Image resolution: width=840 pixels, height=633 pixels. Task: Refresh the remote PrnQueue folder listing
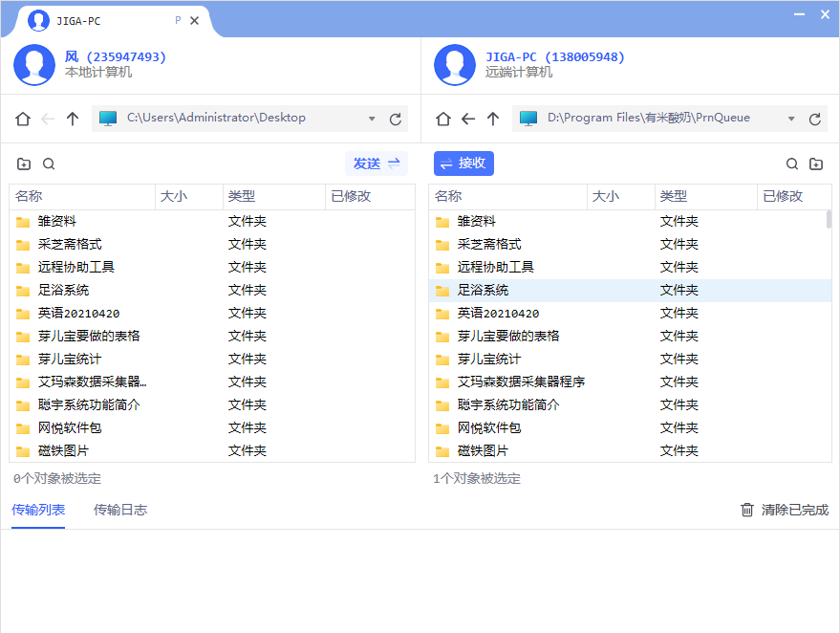(815, 119)
